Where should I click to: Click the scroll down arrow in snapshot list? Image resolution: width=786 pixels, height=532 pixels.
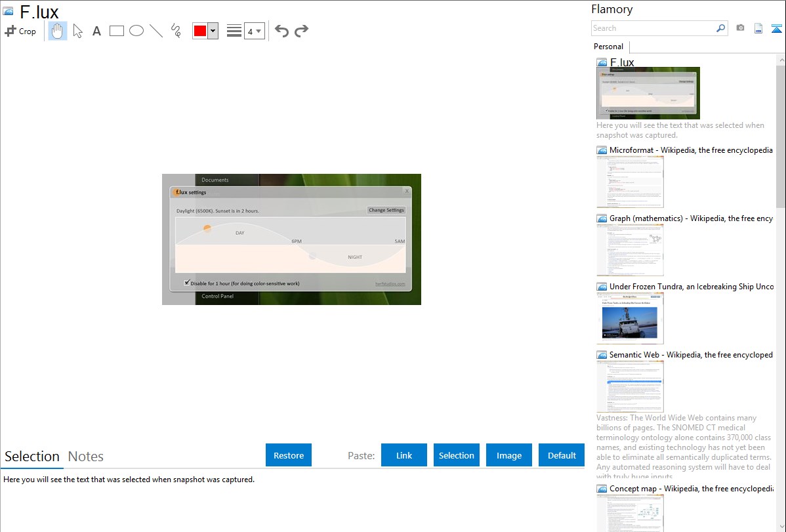pos(781,527)
